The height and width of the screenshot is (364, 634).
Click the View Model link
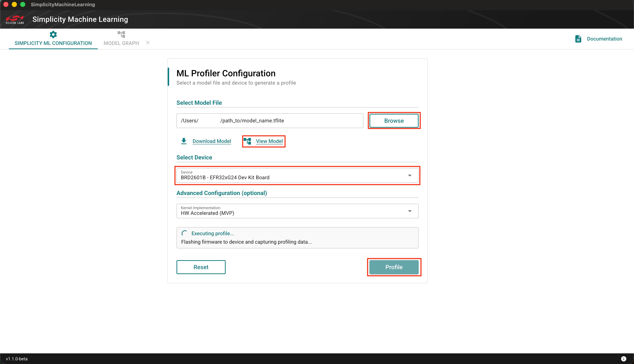pyautogui.click(x=269, y=141)
